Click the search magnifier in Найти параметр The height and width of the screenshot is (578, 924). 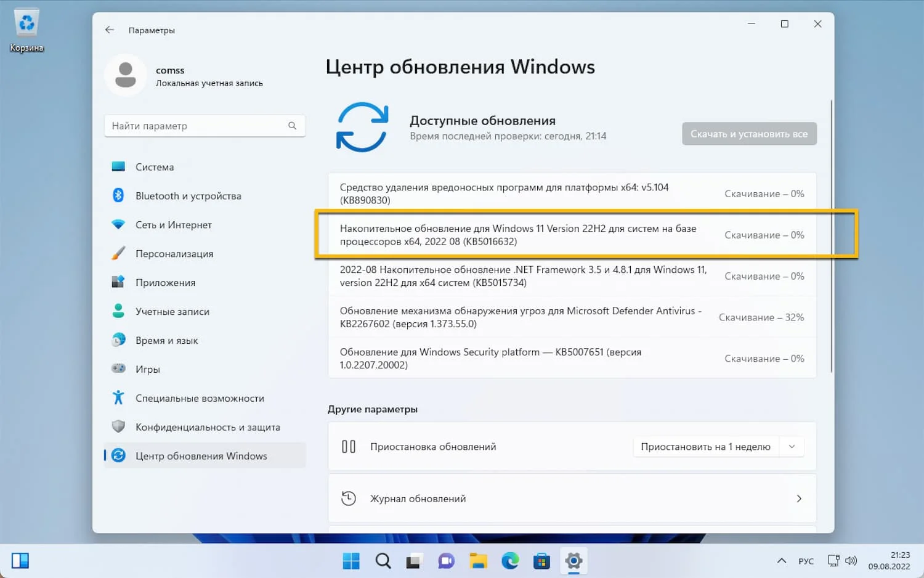[x=292, y=126]
